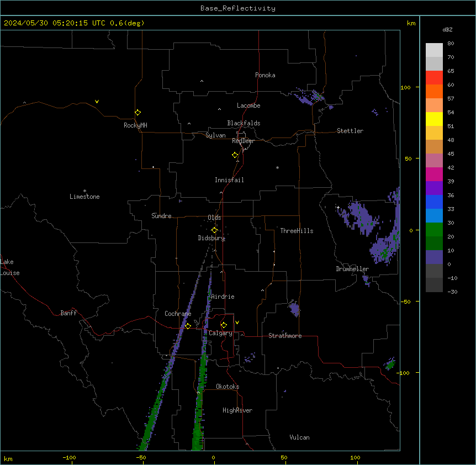
Task: Select the yellow 51 dBZ color swatch
Action: click(434, 119)
